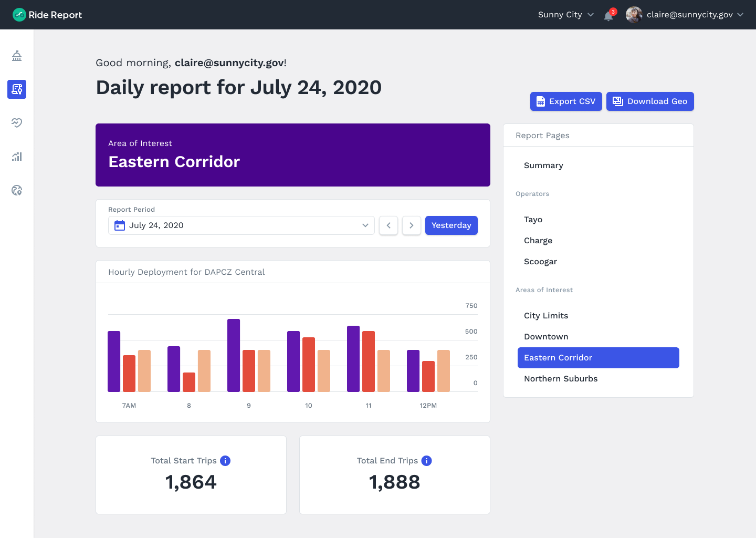
Task: Open the globe map sidebar icon
Action: point(17,190)
